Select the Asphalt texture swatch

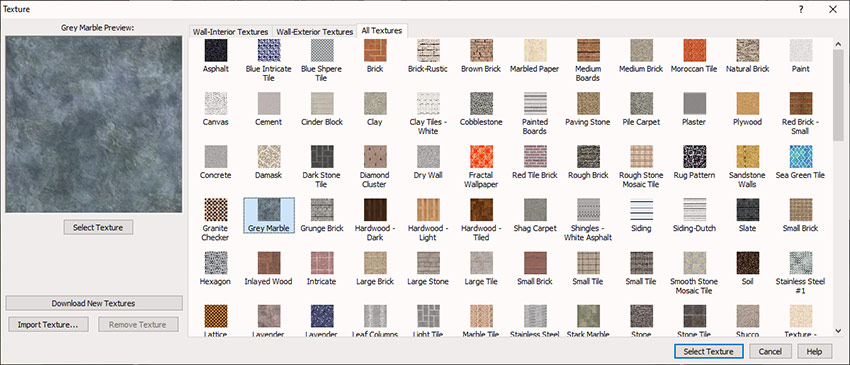click(x=216, y=50)
